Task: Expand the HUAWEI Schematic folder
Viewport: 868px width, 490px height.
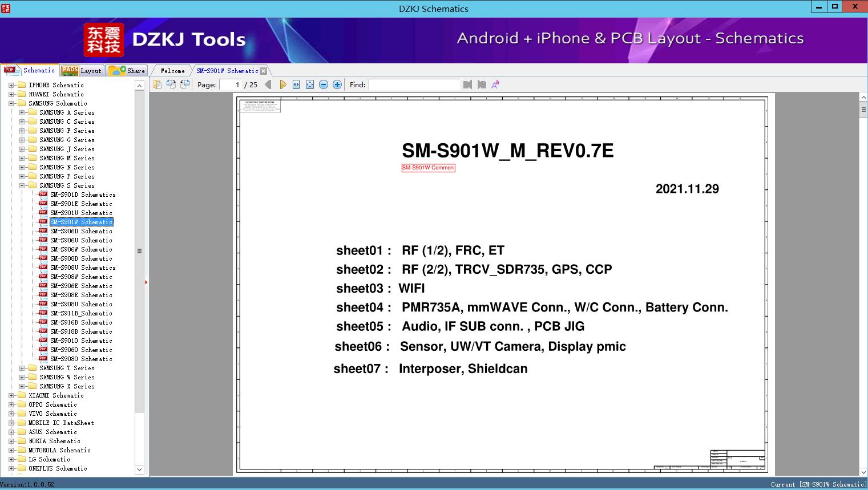Action: [x=11, y=94]
